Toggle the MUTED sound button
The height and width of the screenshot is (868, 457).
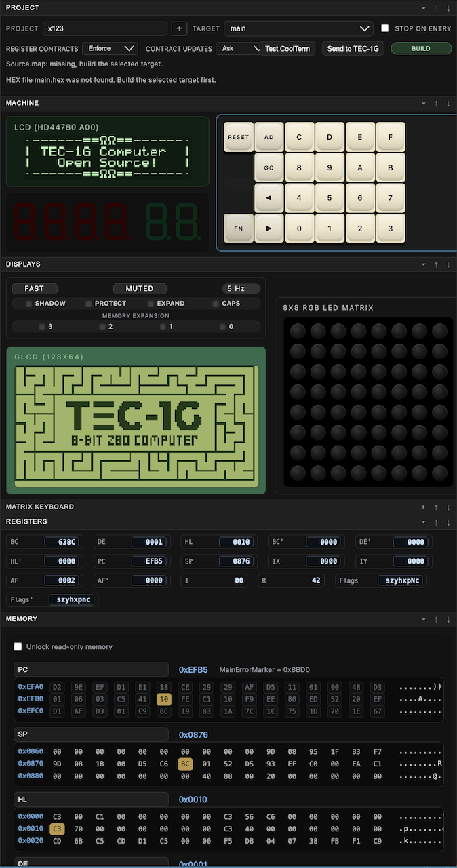coord(140,288)
